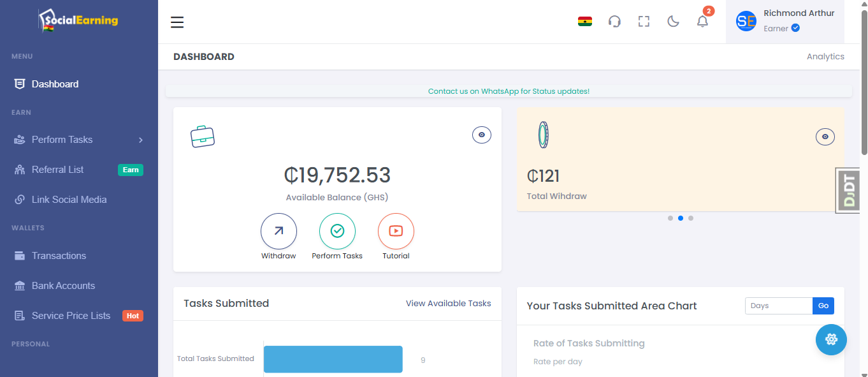Open the Days dropdown field
Screen dimensions: 868x377
pos(778,306)
